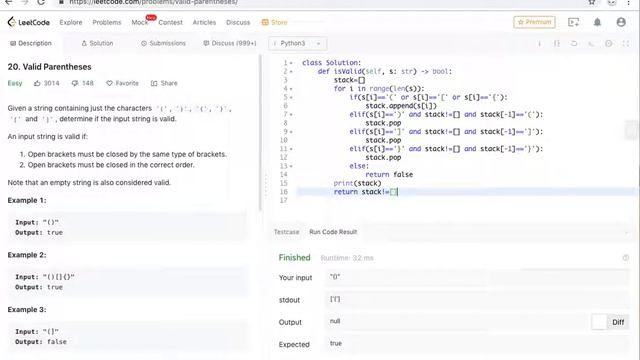Fold the if block at line 5

[x=291, y=98]
